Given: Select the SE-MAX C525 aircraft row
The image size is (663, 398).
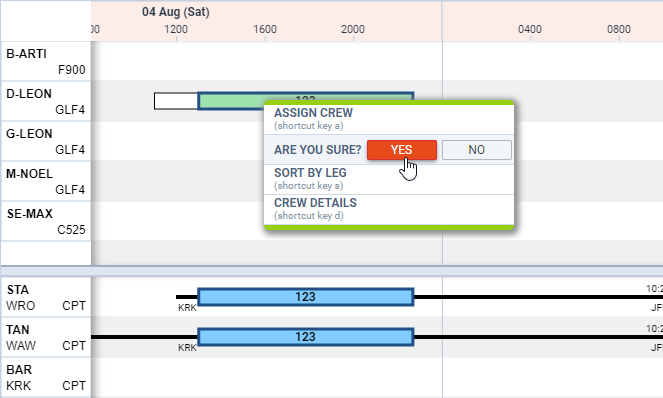Looking at the screenshot, I should coord(46,221).
